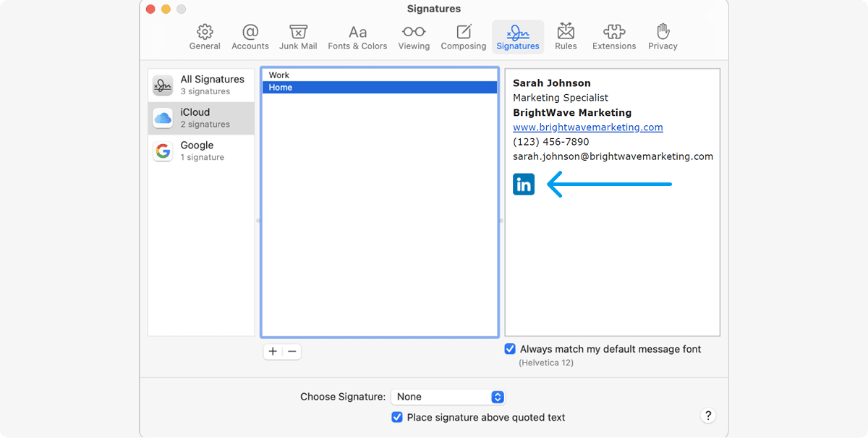The image size is (868, 438).
Task: Select All Signatures in the accounts list
Action: pyautogui.click(x=201, y=85)
